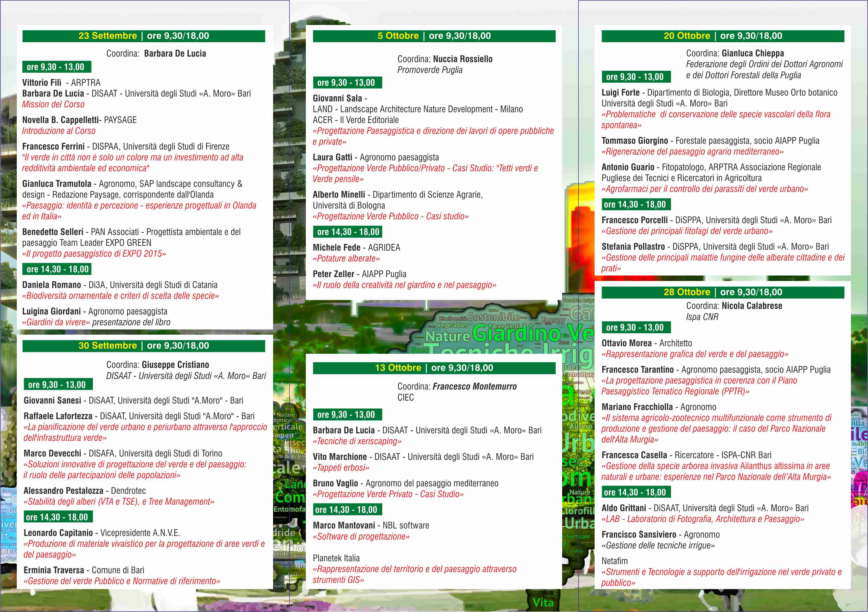
Task: Click the '5 Ottobre' date header
Action: pos(434,36)
